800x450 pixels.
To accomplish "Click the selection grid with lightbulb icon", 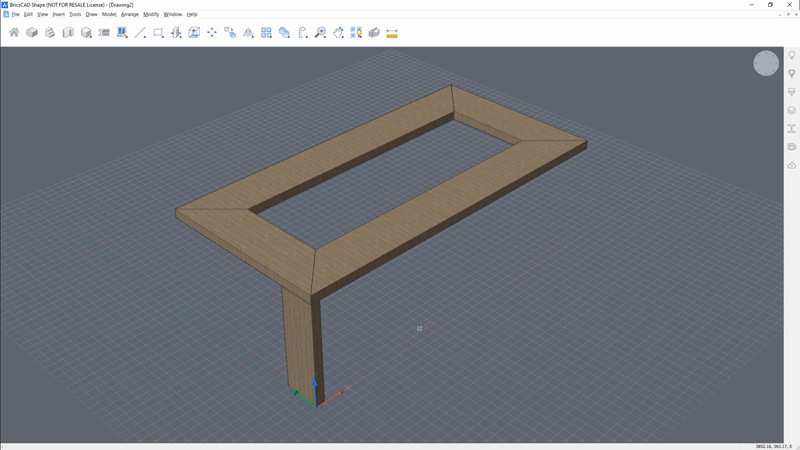I will tap(356, 33).
